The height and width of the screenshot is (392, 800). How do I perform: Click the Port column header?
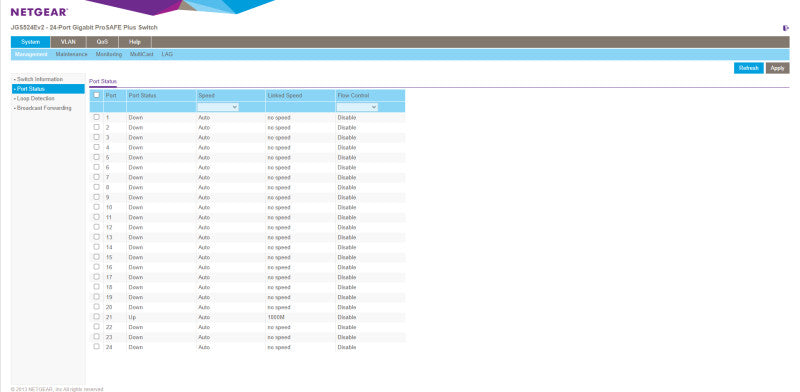pos(111,95)
